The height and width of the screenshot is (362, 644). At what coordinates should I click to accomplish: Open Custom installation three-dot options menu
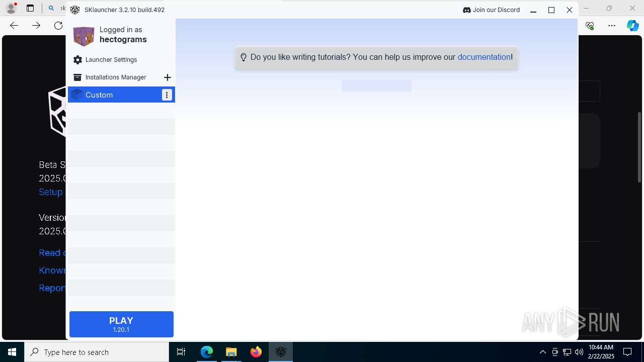coord(167,95)
